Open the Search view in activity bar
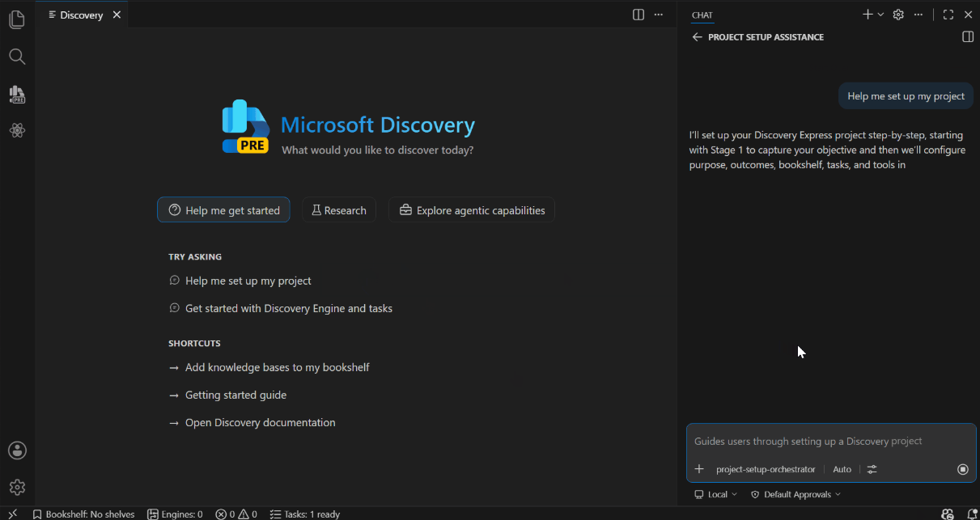Image resolution: width=980 pixels, height=520 pixels. [17, 57]
